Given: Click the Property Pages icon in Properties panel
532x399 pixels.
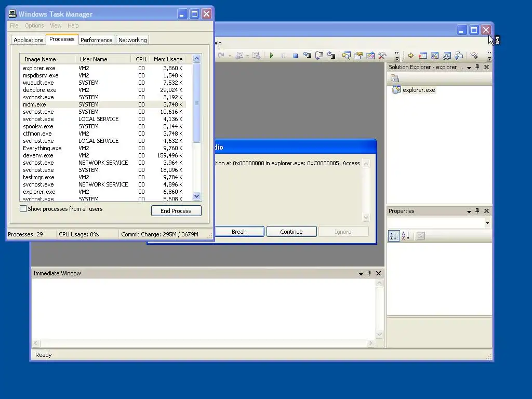Looking at the screenshot, I should (421, 235).
